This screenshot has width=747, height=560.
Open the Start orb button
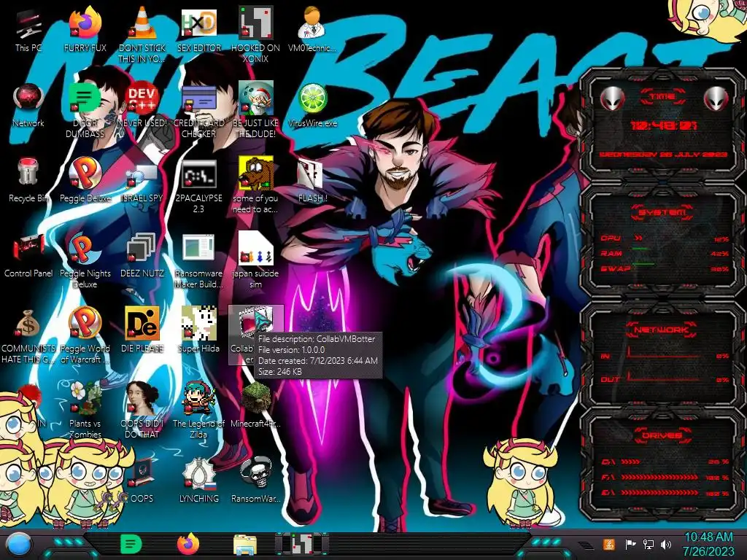(x=18, y=545)
